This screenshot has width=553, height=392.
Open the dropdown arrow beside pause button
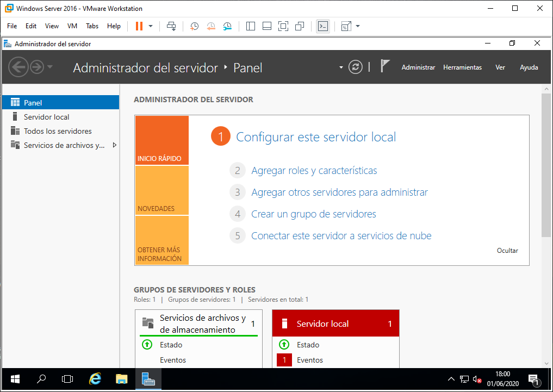coord(151,26)
